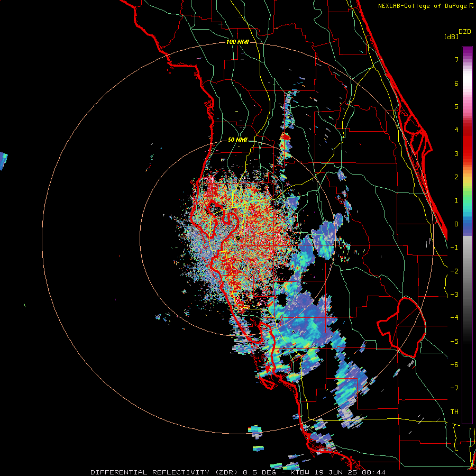Click the ZDR color scale bar

tap(467, 235)
